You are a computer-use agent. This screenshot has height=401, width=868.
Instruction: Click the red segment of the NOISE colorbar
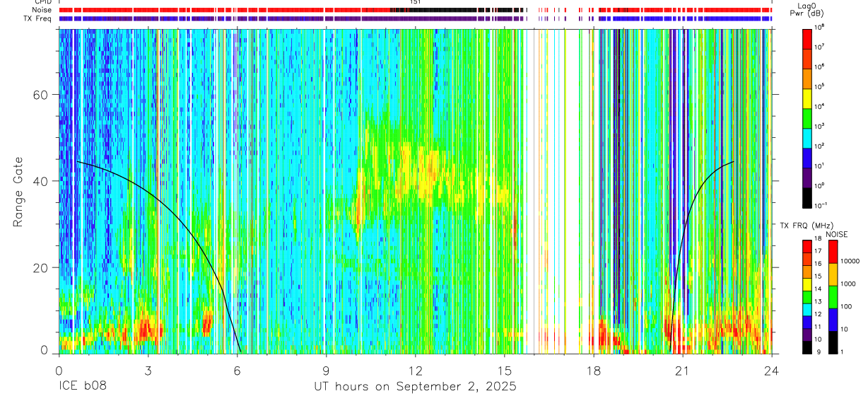(834, 251)
